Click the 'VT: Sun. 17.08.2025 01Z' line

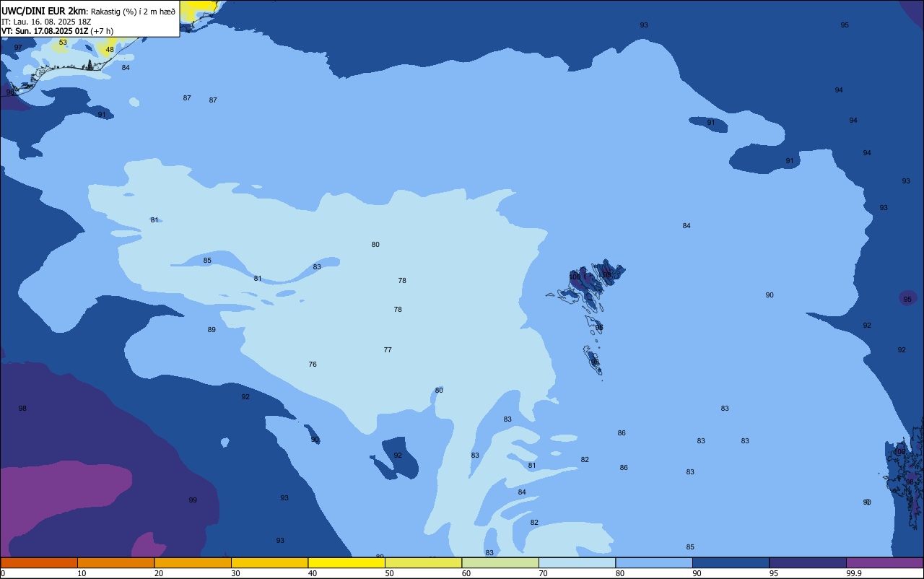click(x=45, y=31)
